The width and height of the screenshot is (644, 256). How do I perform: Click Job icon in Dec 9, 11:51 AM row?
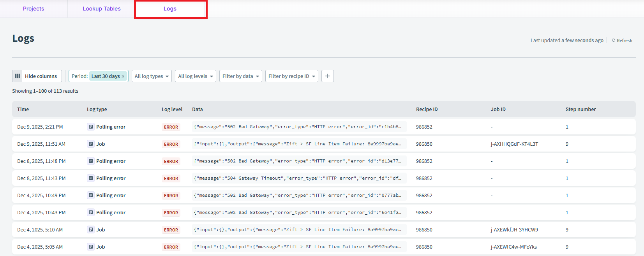90,144
